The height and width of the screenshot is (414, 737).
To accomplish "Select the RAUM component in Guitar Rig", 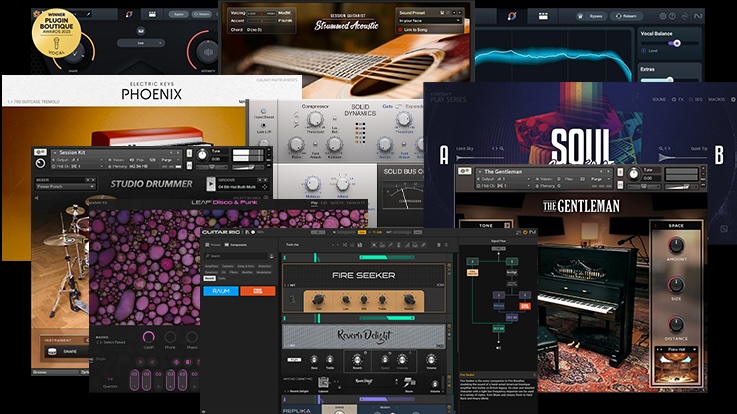I will point(220,291).
